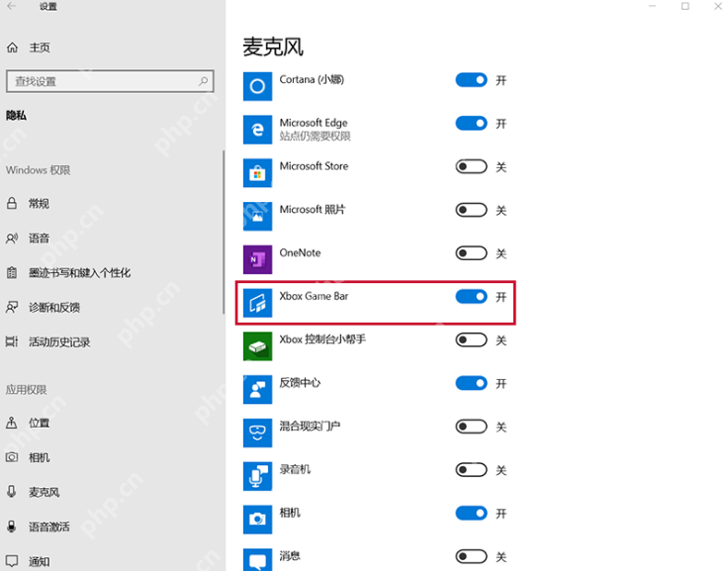Click the Xbox Game Bar label
728x576 pixels.
(x=314, y=296)
